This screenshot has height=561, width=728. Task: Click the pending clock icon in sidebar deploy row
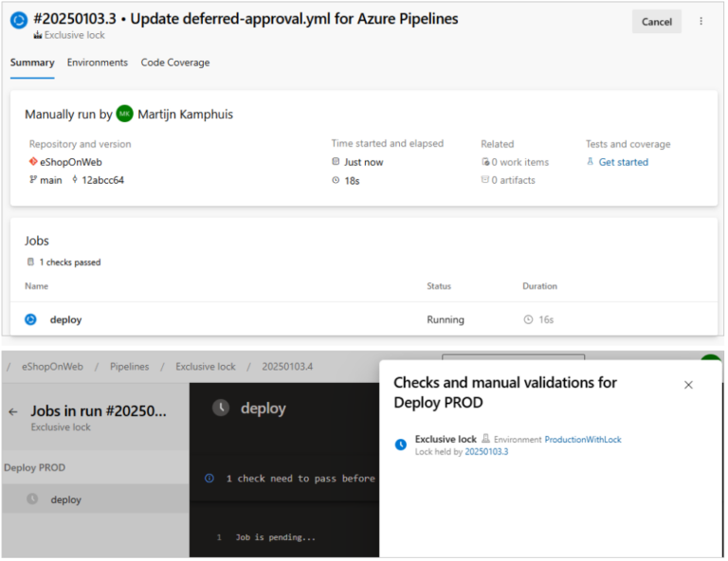pyautogui.click(x=32, y=498)
